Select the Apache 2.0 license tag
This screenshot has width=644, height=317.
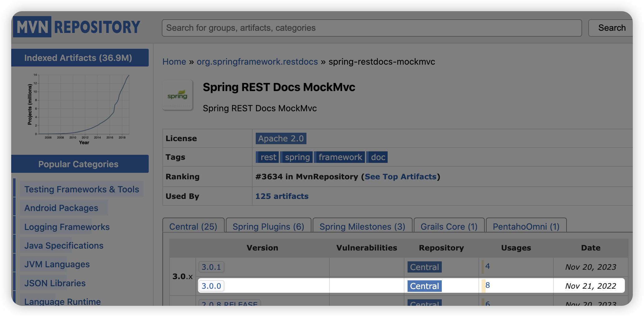click(281, 139)
